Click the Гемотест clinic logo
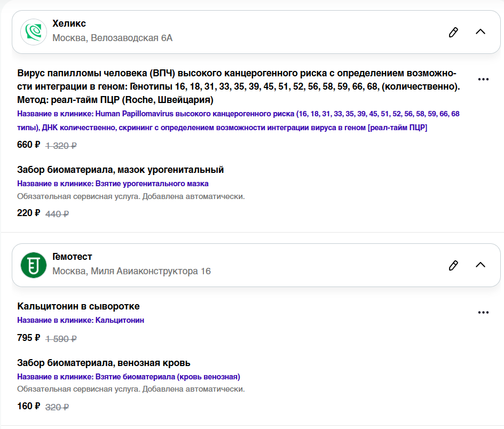The height and width of the screenshot is (429, 504). tap(34, 265)
